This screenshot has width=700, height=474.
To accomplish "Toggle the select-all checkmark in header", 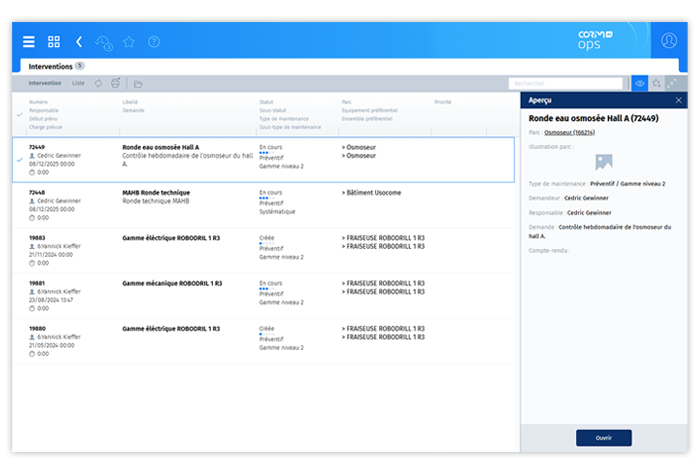I will point(21,115).
